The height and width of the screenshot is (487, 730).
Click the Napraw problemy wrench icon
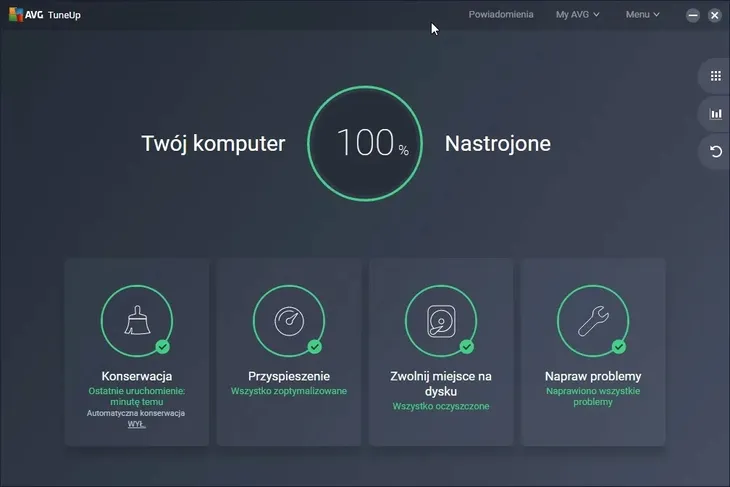click(593, 321)
